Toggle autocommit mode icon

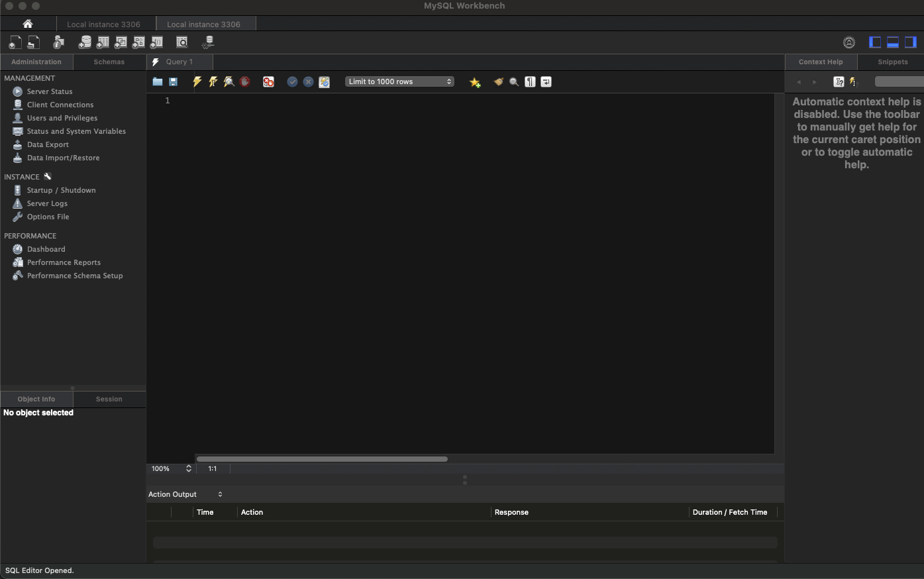tap(324, 81)
